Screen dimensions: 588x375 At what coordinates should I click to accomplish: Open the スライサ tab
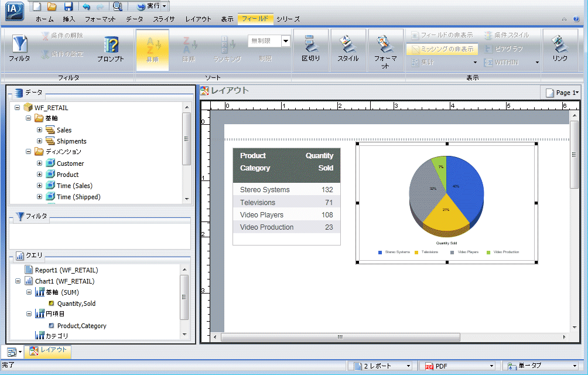(164, 19)
